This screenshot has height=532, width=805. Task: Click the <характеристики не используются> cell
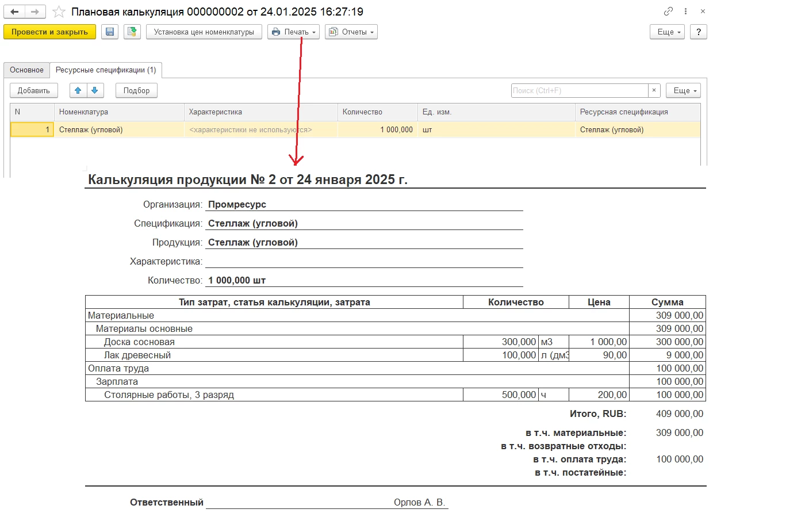[261, 129]
